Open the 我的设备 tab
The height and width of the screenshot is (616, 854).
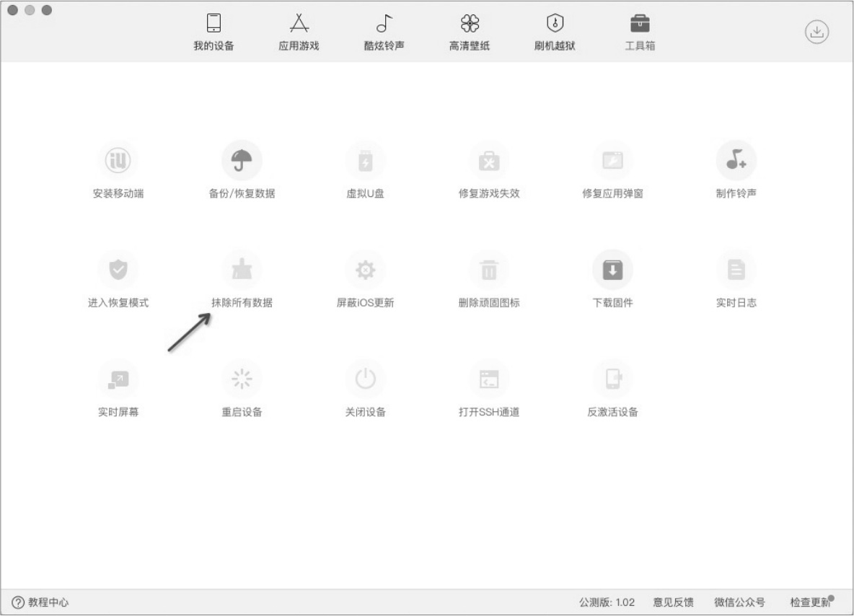pos(213,32)
